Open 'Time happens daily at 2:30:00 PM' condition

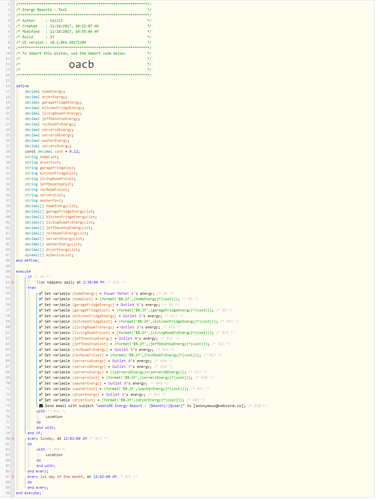point(70,283)
